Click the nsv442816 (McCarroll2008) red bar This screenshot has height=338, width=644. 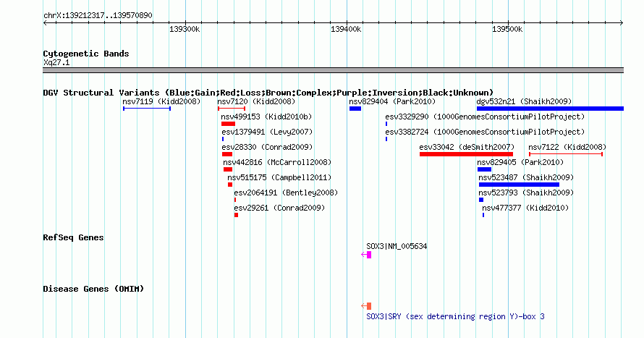(x=228, y=169)
